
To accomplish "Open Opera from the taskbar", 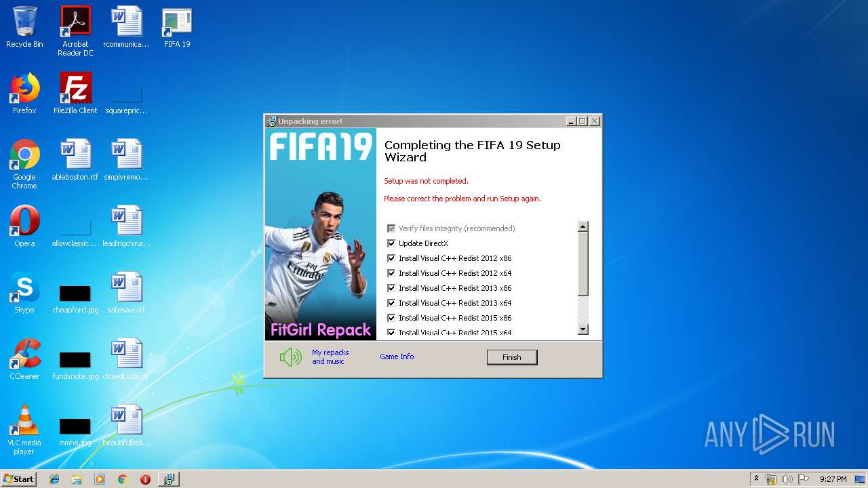I will pyautogui.click(x=145, y=479).
